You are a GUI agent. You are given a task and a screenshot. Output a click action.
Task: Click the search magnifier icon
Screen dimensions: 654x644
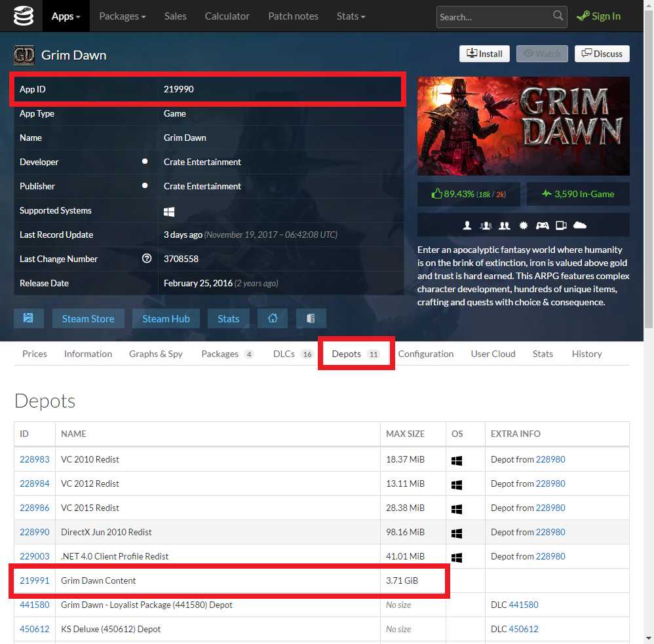pos(558,16)
